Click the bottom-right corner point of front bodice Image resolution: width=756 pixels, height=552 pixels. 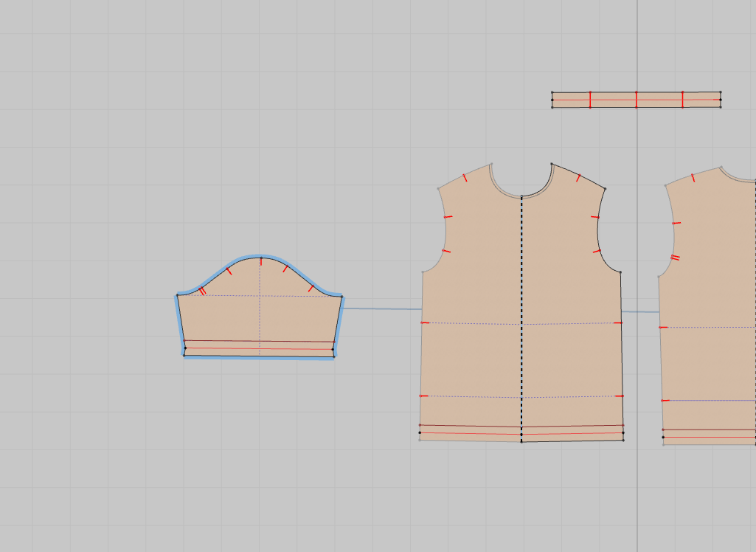[623, 441]
